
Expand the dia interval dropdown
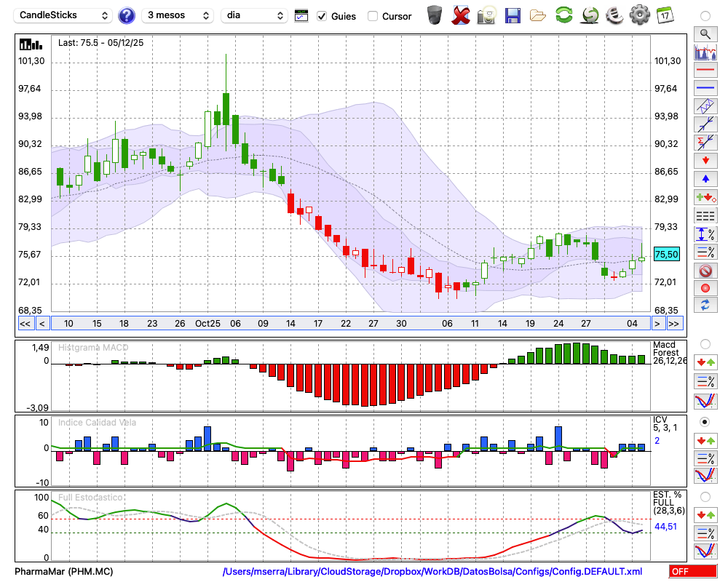(255, 15)
